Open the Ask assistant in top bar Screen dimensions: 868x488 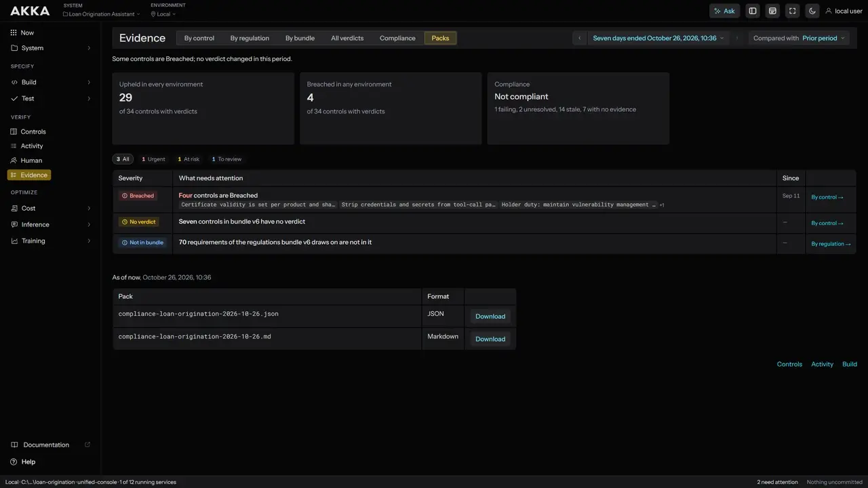(724, 11)
